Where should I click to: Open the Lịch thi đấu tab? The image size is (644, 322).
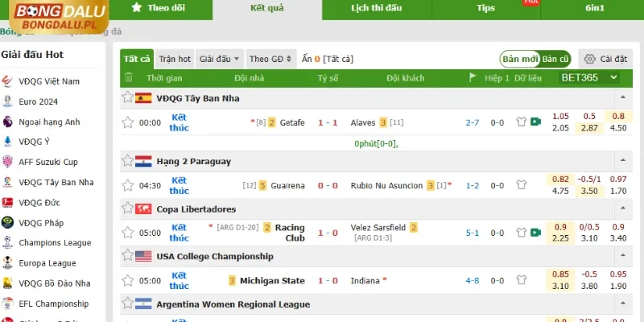click(376, 7)
